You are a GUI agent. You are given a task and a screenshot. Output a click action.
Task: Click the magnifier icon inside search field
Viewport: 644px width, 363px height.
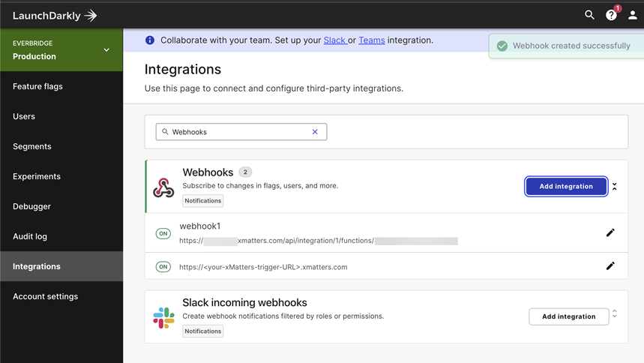(x=165, y=132)
